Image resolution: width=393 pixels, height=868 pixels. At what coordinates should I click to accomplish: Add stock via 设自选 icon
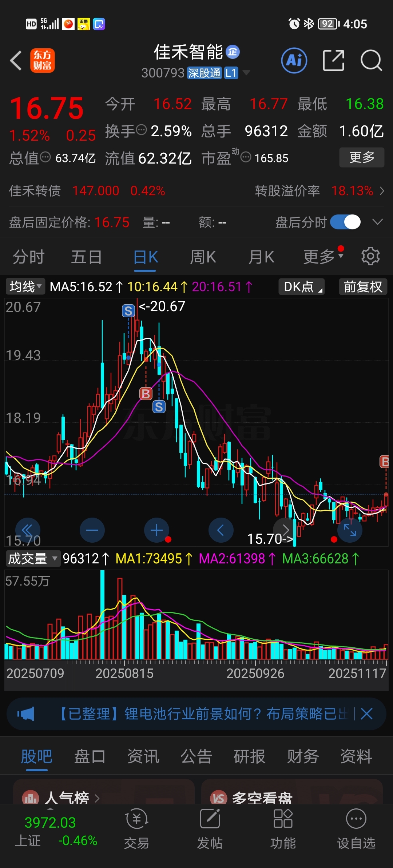tap(356, 829)
